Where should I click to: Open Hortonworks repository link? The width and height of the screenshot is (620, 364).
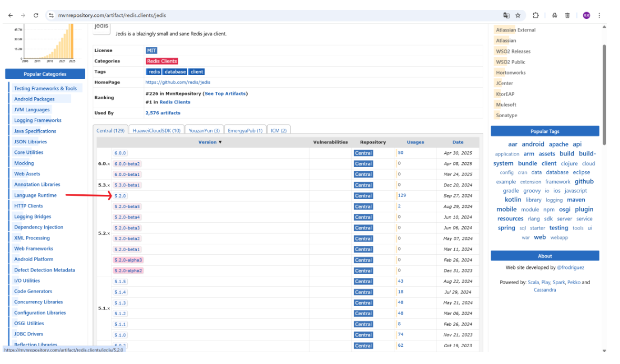point(511,72)
